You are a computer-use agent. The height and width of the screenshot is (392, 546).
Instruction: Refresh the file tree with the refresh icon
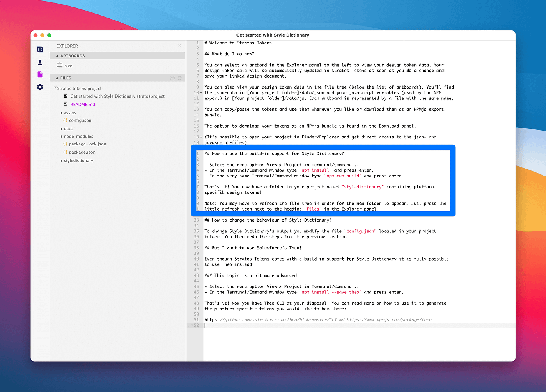[x=180, y=78]
